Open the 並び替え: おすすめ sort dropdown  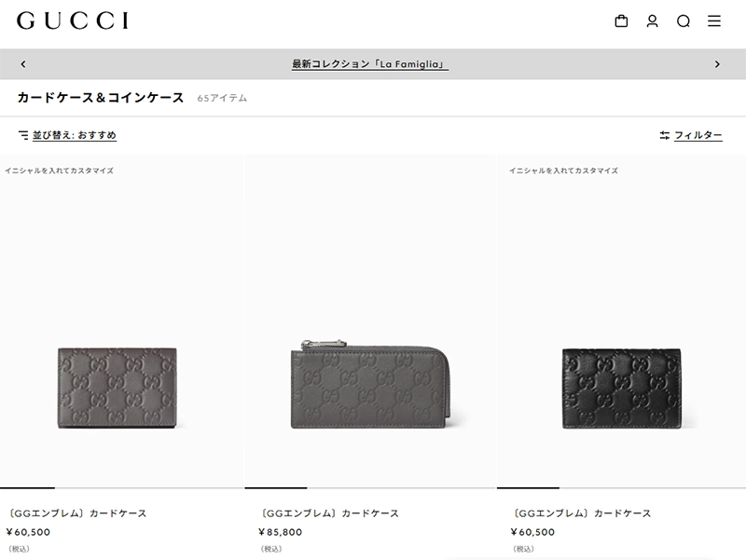tap(75, 135)
